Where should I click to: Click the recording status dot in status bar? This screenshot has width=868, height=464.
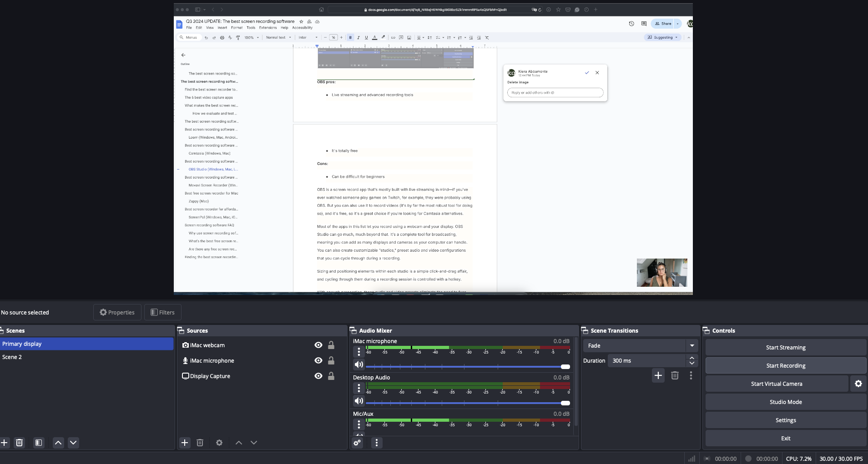[748, 459]
